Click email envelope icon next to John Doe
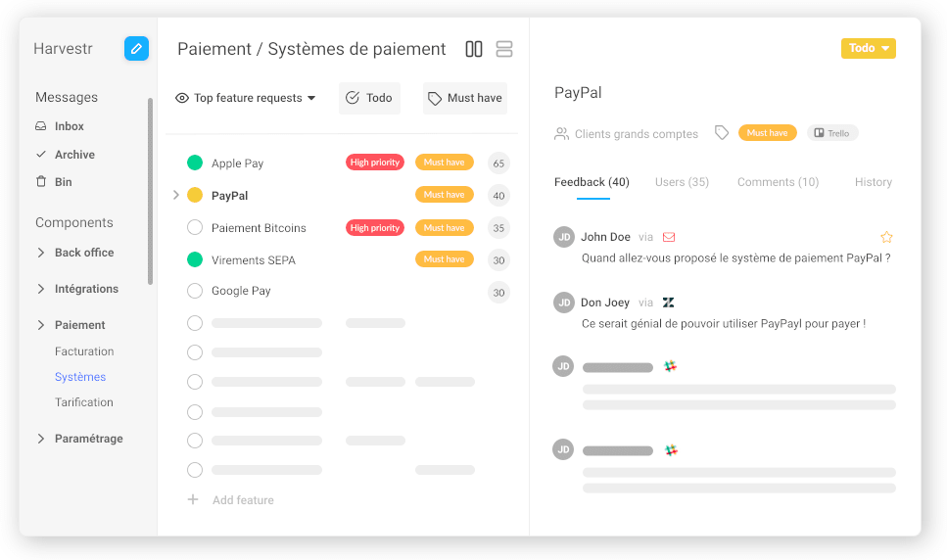The image size is (947, 560). [669, 237]
